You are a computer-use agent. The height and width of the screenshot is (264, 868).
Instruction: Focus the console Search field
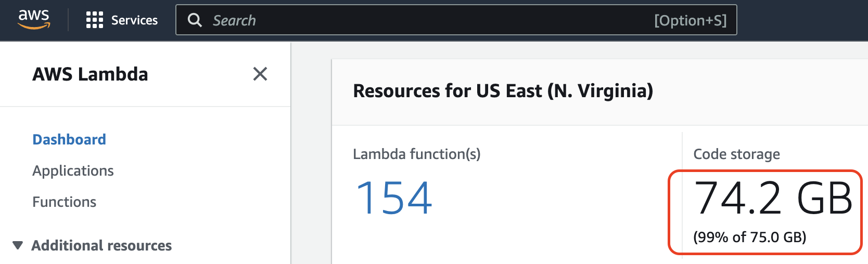point(456,20)
